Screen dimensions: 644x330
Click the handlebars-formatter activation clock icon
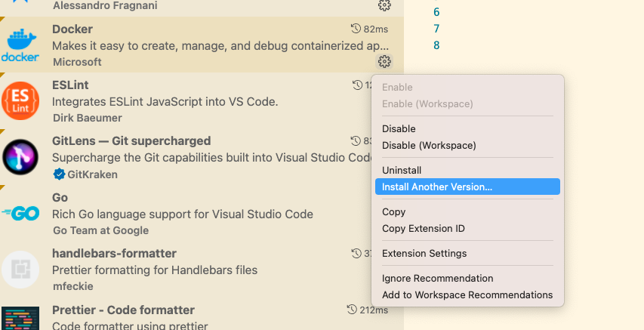[x=356, y=254]
